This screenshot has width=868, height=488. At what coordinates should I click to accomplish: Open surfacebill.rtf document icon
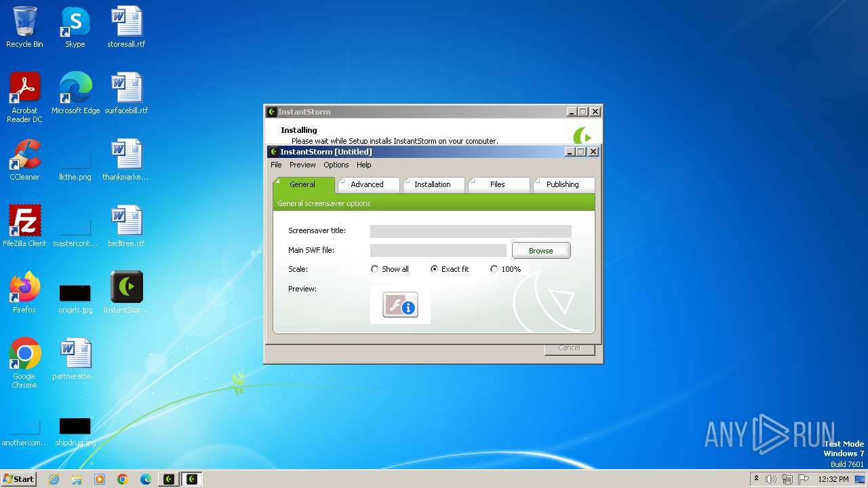tap(126, 94)
